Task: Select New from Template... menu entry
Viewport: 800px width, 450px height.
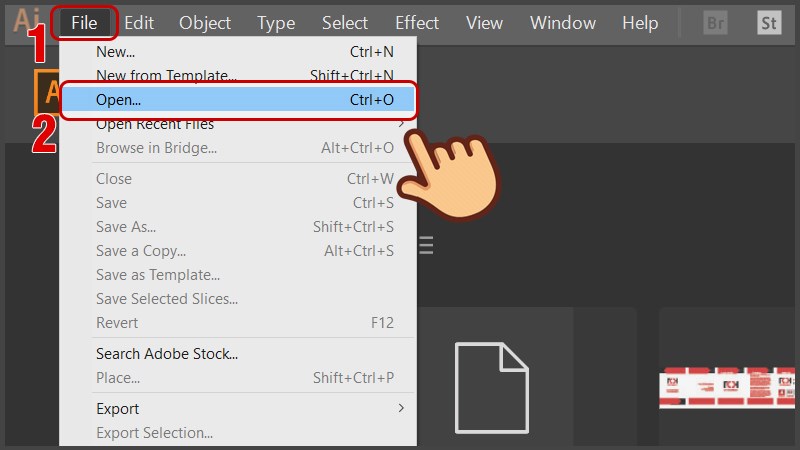Action: 167,75
